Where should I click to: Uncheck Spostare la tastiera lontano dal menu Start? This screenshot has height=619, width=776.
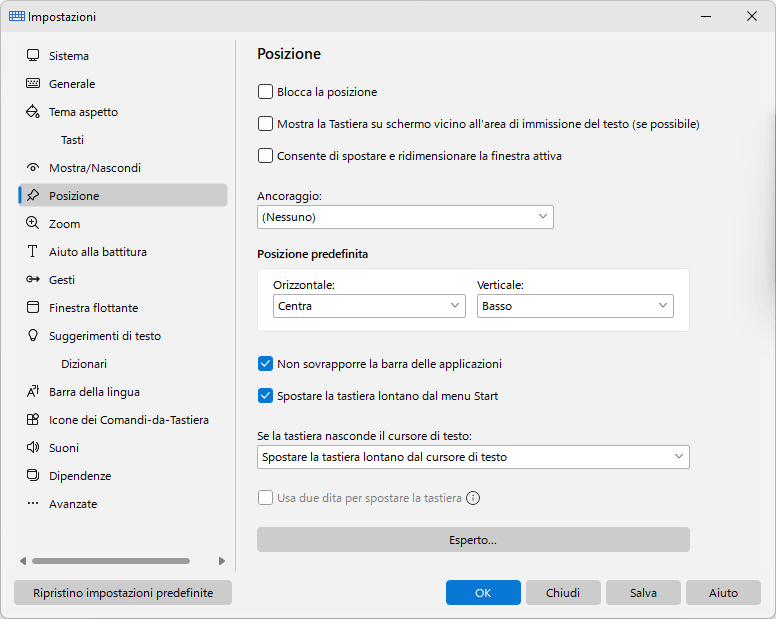265,396
